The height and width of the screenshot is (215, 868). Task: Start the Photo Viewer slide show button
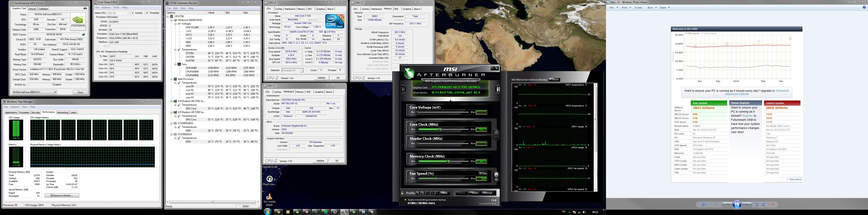pyautogui.click(x=737, y=204)
